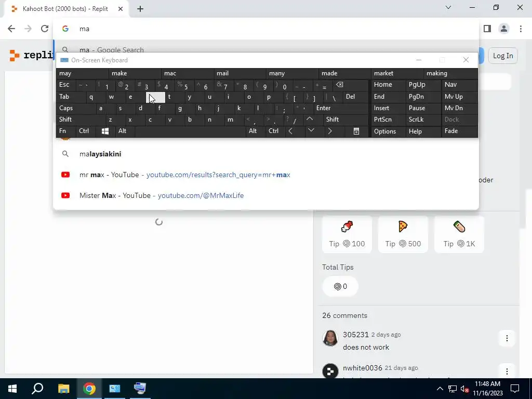Image resolution: width=532 pixels, height=399 pixels.
Task: Toggle the left Shift key on the On-Screen Keyboard
Action: tap(81, 119)
